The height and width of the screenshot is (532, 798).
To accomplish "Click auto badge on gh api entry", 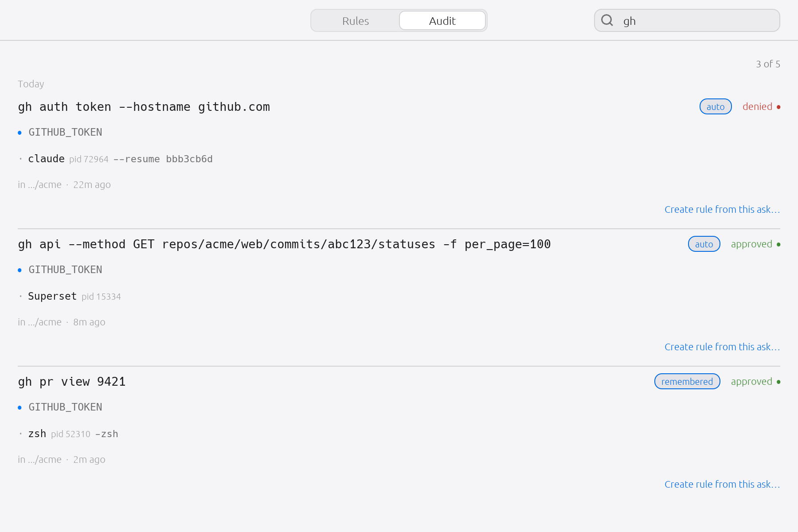I will coord(704,244).
